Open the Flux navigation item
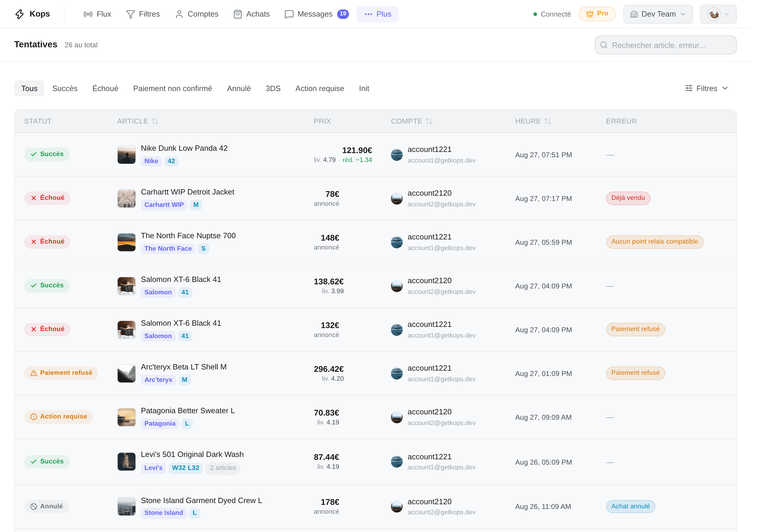The width and height of the screenshot is (757, 532). coord(98,14)
